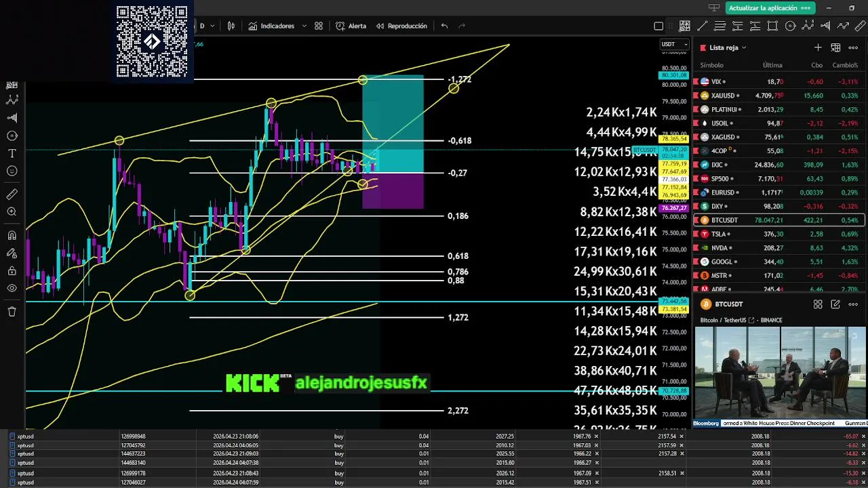Toggle the red flag on NVDA row

click(x=696, y=248)
